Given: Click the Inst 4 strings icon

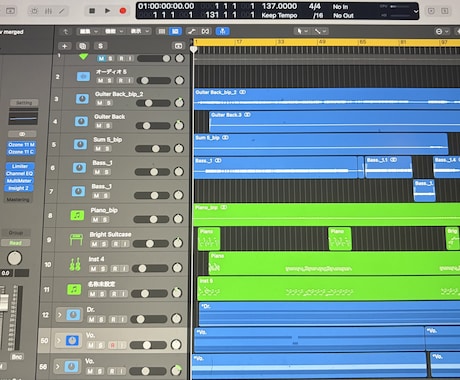Looking at the screenshot, I should (x=75, y=264).
